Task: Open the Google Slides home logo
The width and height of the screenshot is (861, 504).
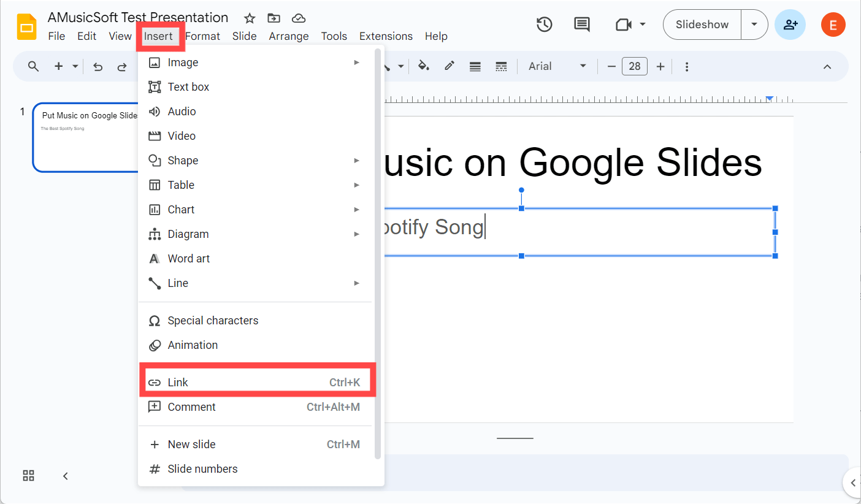Action: (26, 27)
